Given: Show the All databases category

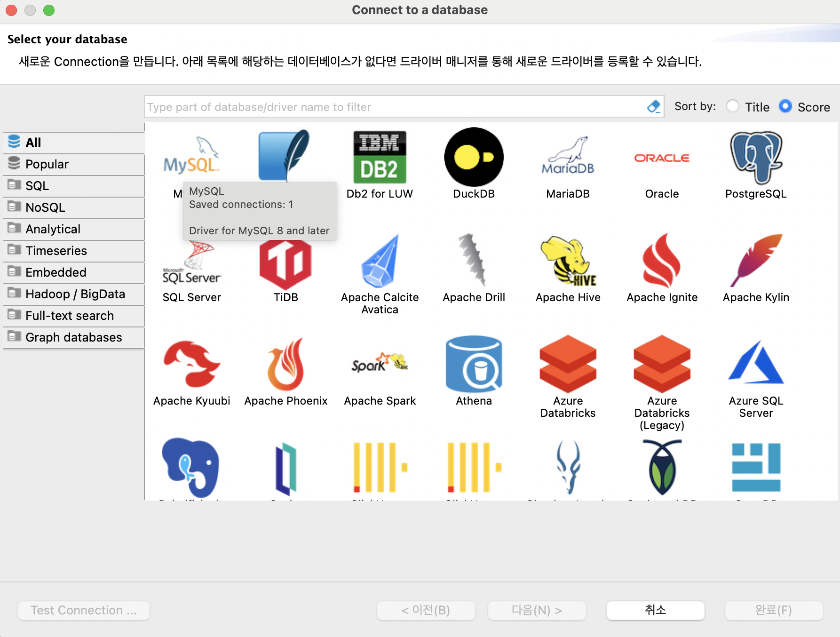Looking at the screenshot, I should (x=74, y=143).
